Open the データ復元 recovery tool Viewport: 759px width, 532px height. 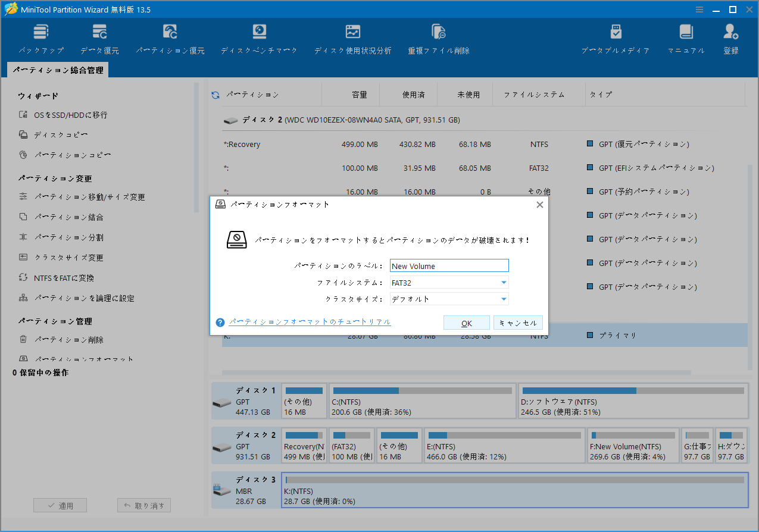[x=99, y=37]
